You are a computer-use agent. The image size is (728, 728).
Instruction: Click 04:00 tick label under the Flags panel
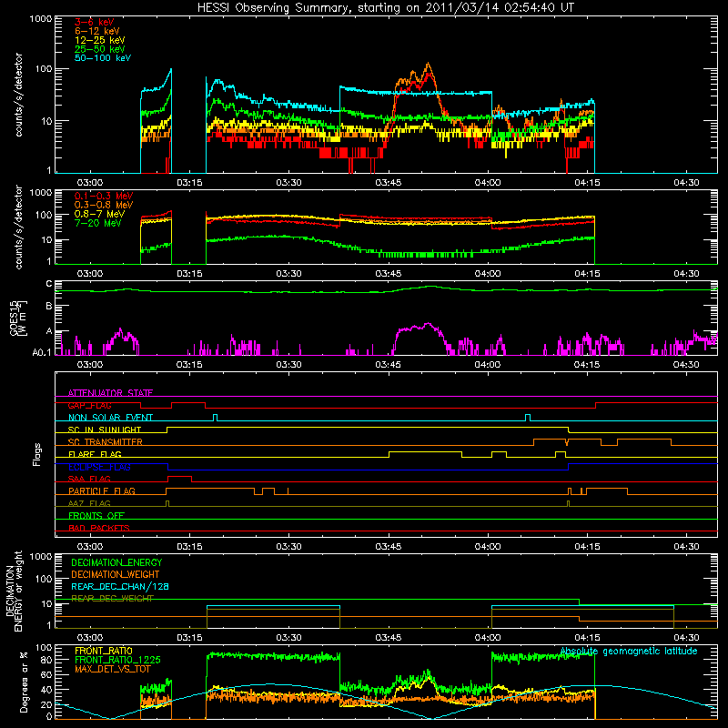488,547
